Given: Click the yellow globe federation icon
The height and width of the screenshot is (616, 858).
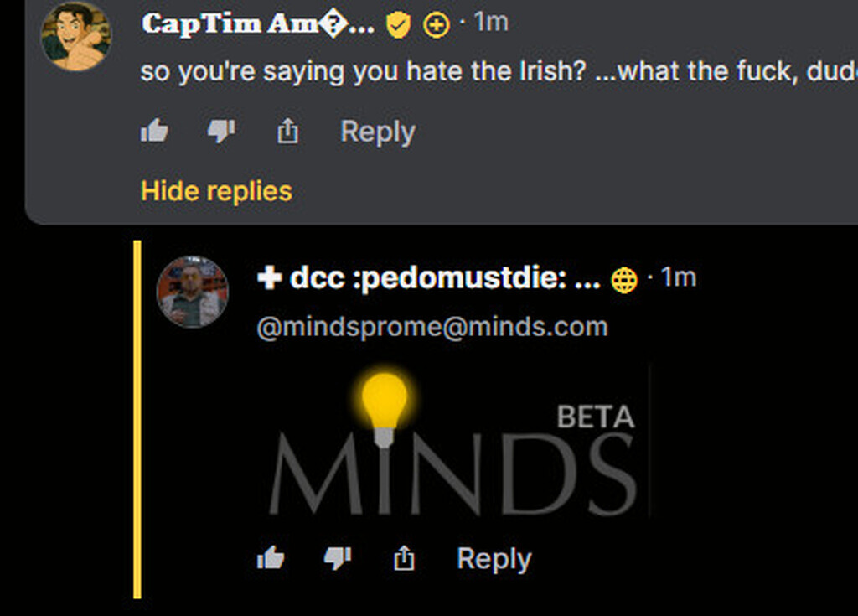Looking at the screenshot, I should 624,281.
